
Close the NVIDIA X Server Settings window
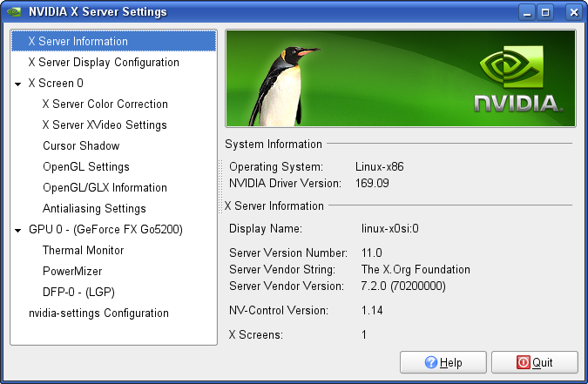pos(574,12)
